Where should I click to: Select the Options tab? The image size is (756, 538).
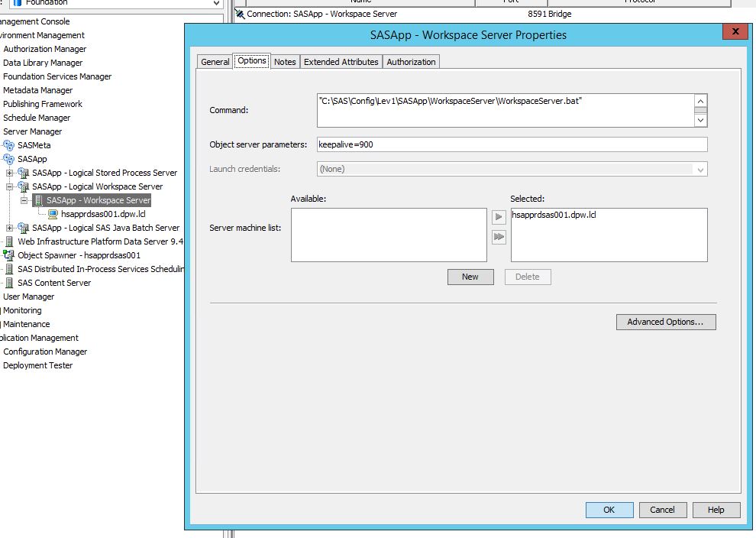(x=252, y=61)
